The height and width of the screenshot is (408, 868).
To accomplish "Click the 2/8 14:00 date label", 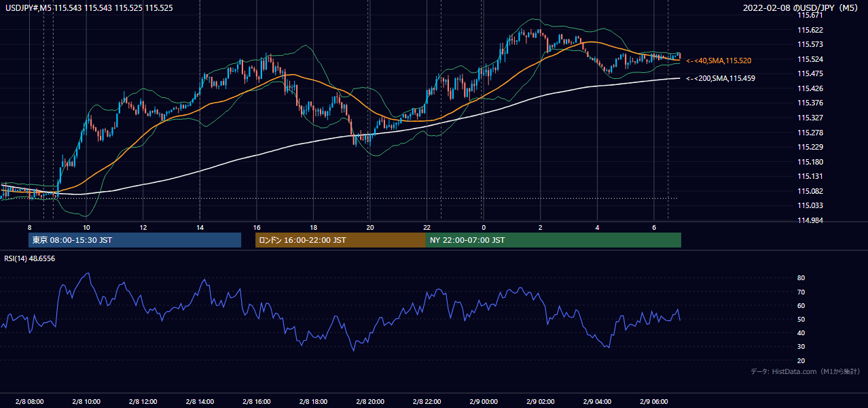I will 200,401.
